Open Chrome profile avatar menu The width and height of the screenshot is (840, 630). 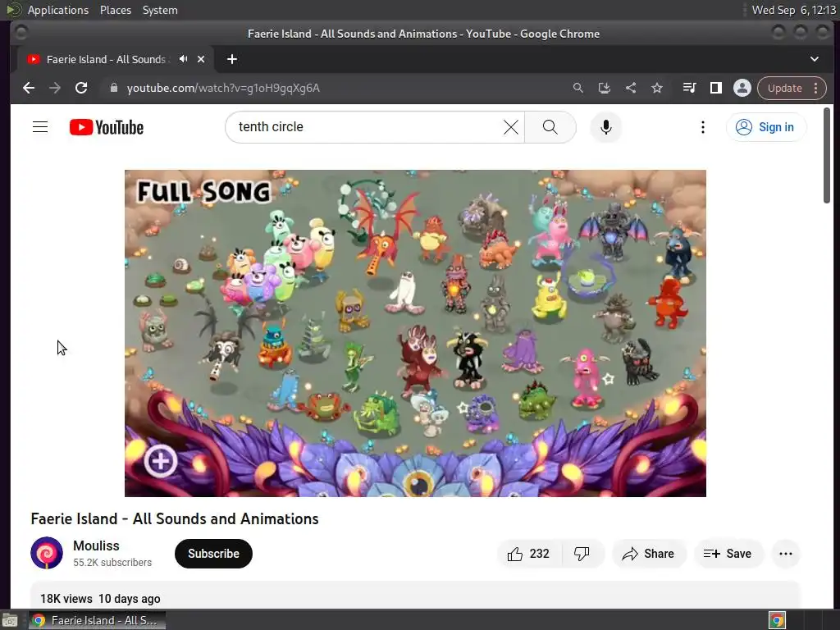click(742, 88)
